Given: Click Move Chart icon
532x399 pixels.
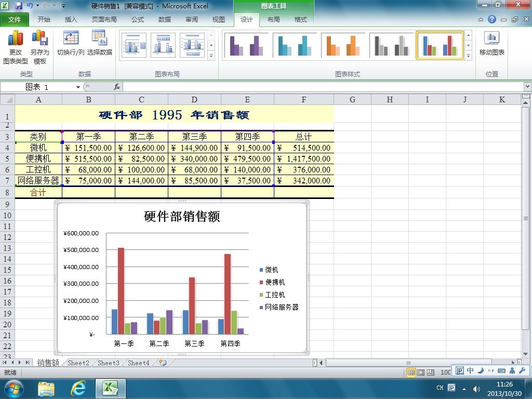Looking at the screenshot, I should pos(491,43).
